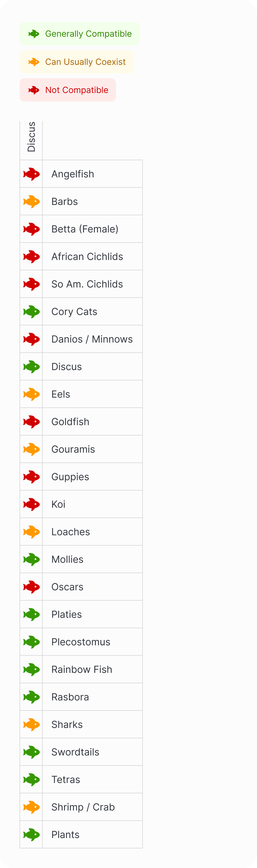
Task: Click the orange fish icon beside Shrimp / Crab
Action: (x=31, y=807)
